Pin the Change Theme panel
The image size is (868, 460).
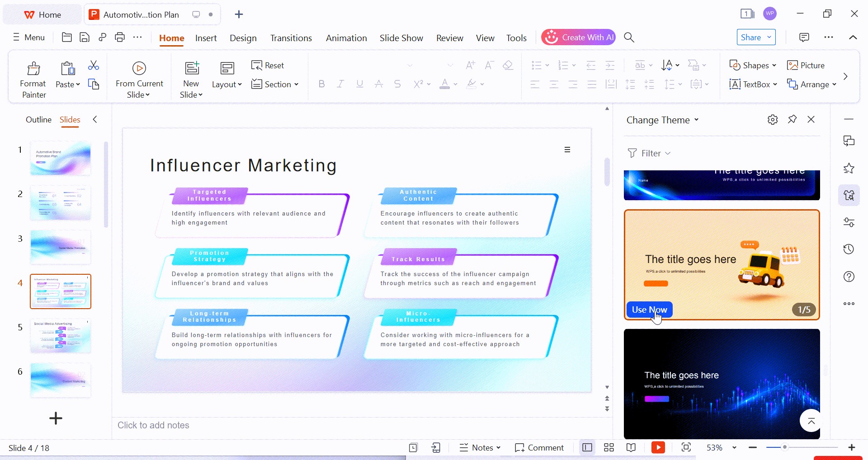tap(792, 119)
